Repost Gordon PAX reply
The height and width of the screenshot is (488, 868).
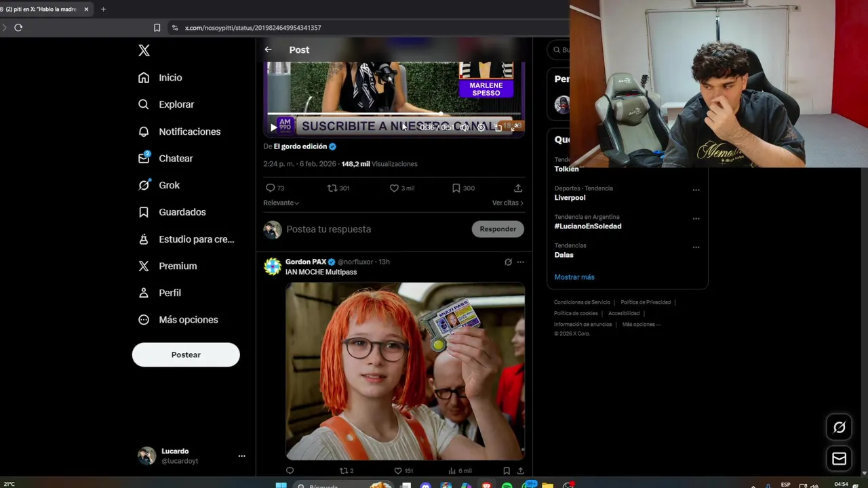pos(344,470)
